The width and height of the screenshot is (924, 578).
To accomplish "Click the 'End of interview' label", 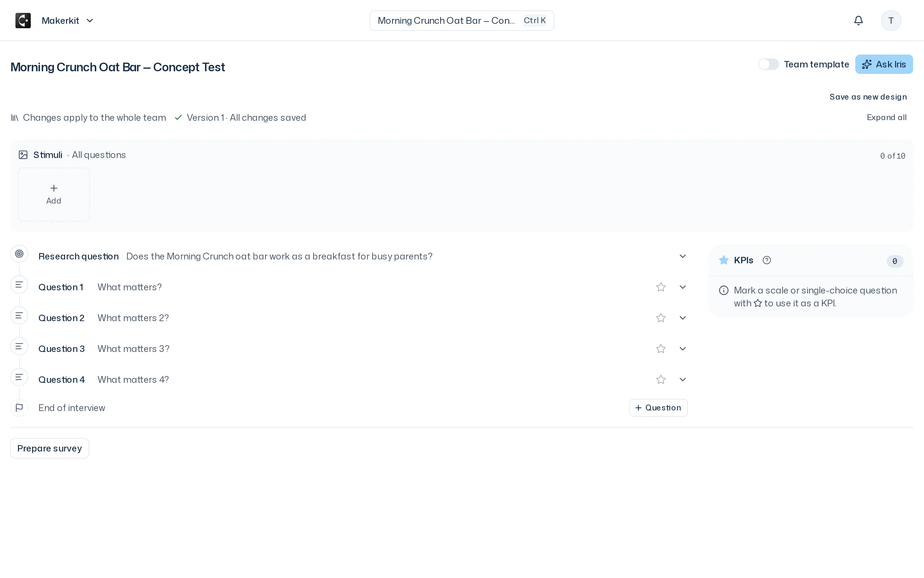I will pos(72,408).
